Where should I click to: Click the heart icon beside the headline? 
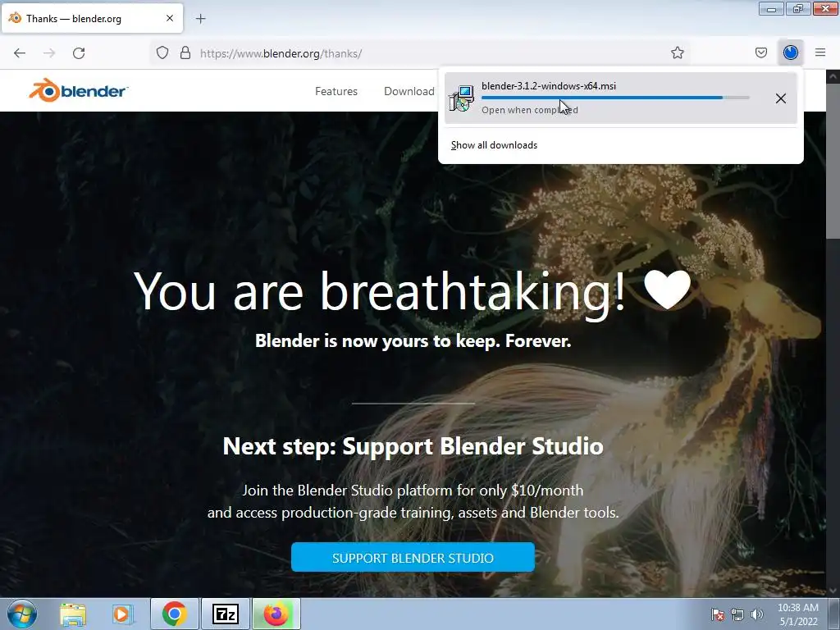(667, 290)
